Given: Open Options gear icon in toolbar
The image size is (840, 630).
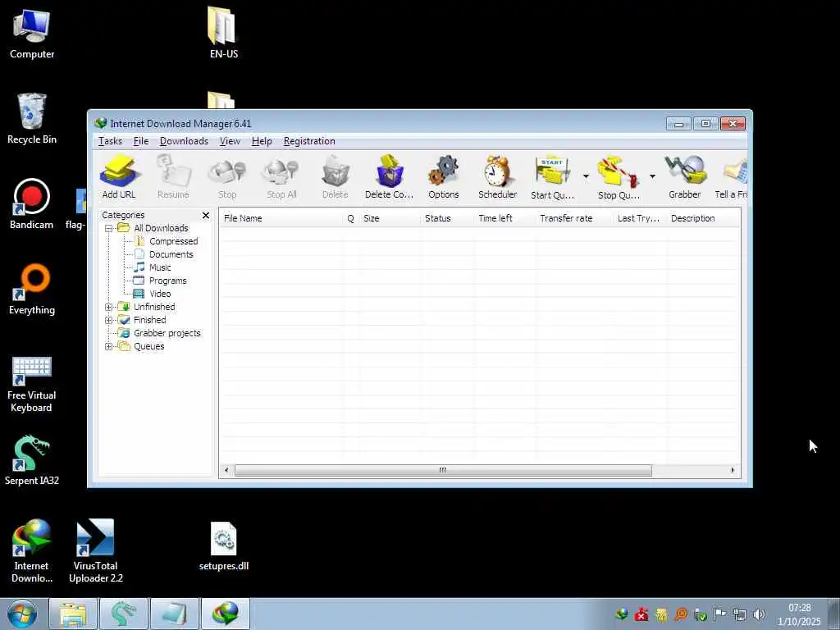Looking at the screenshot, I should [x=444, y=177].
